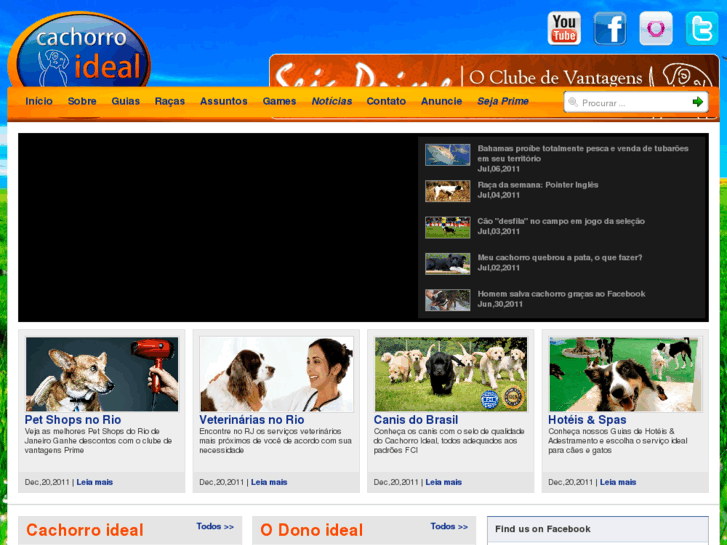Click Find us on Facebook box header
The width and height of the screenshot is (727, 545).
(598, 529)
